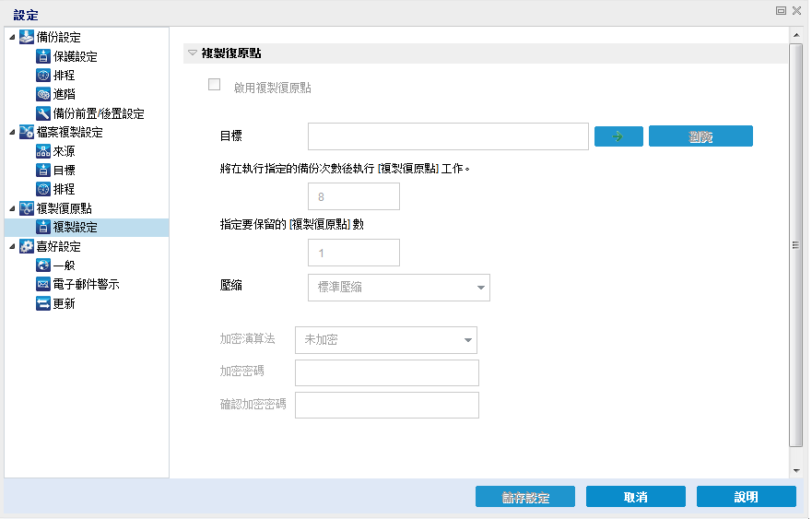Viewport: 812px width, 519px height.
Task: Select 複製設定 in the tree
Action: (x=75, y=227)
